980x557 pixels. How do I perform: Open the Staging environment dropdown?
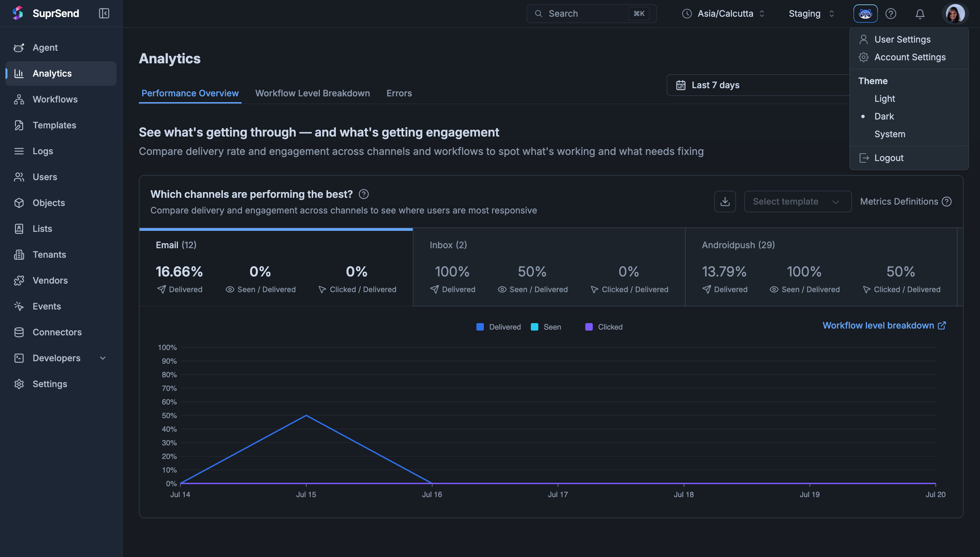[x=812, y=14]
